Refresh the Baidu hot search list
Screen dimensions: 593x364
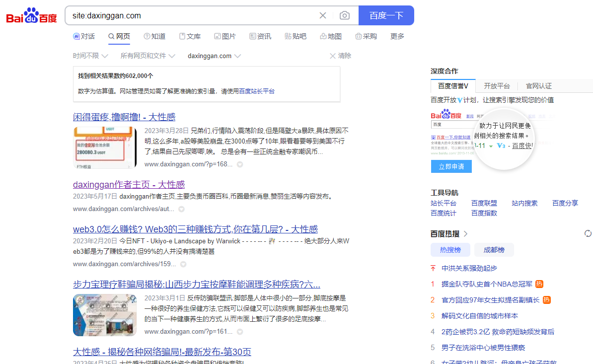click(588, 233)
